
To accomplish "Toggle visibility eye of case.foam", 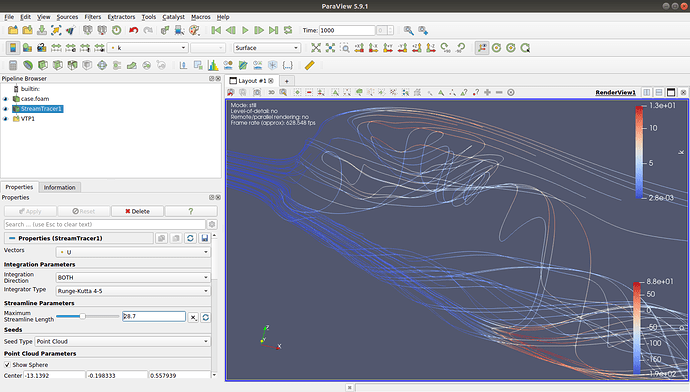I will [6, 99].
